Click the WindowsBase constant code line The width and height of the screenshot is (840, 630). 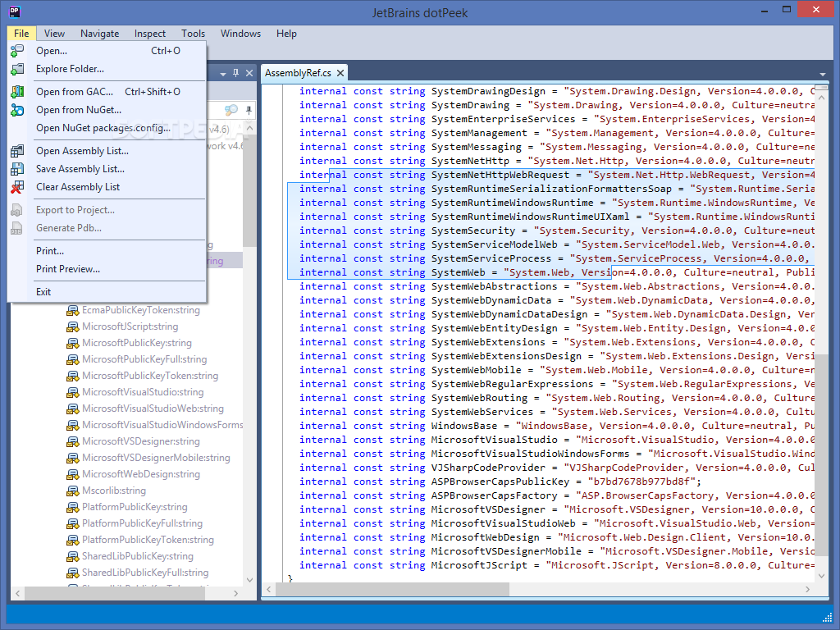[557, 426]
